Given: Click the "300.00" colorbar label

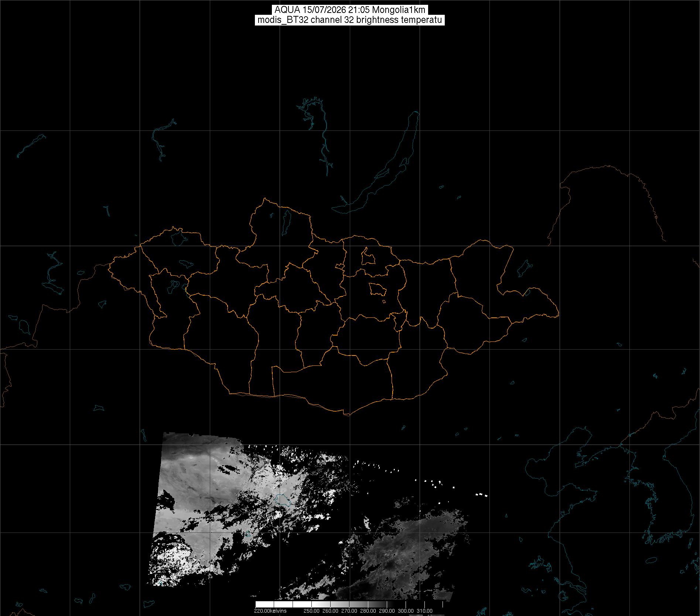Looking at the screenshot, I should [x=406, y=611].
